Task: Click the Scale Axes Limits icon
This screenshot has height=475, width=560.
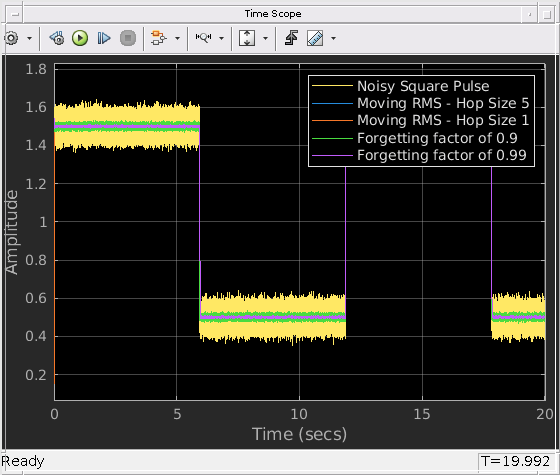Action: point(247,38)
